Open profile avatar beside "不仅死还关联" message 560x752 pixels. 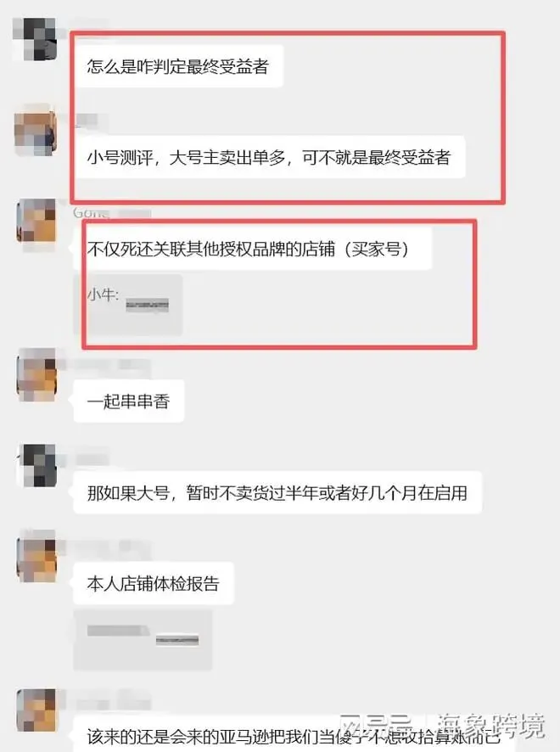click(x=37, y=221)
